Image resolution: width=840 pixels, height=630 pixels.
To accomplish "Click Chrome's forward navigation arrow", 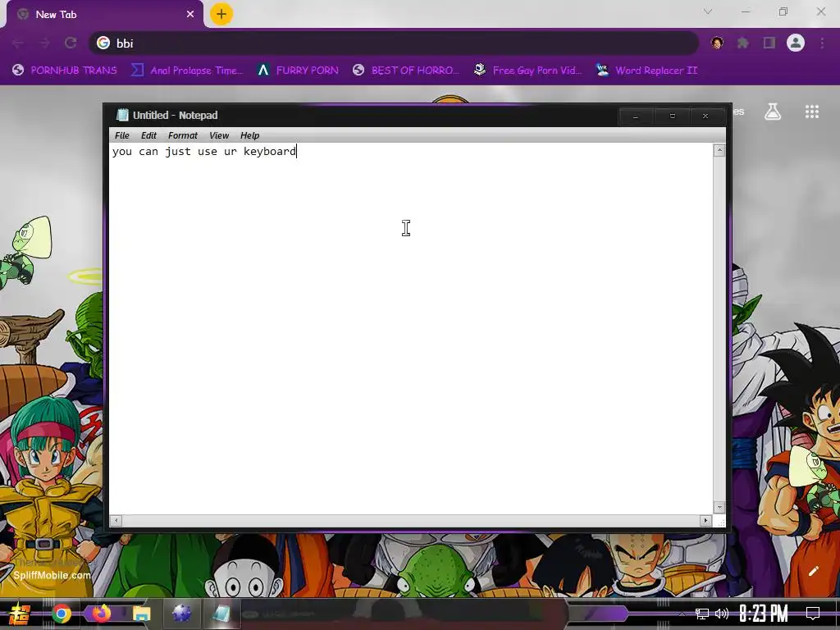I will pos(44,43).
